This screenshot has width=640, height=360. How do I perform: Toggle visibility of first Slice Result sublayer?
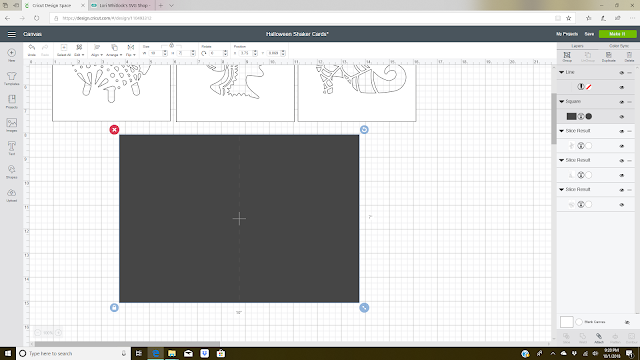pos(622,146)
